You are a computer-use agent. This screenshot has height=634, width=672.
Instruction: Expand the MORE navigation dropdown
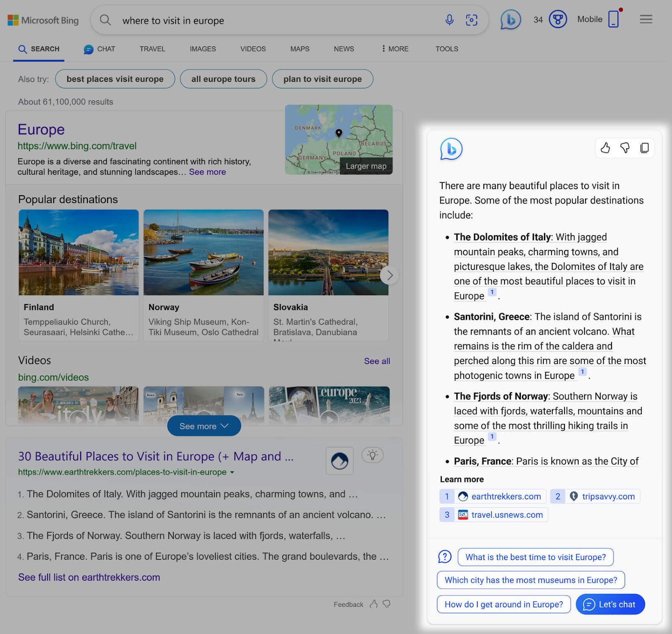(x=394, y=49)
